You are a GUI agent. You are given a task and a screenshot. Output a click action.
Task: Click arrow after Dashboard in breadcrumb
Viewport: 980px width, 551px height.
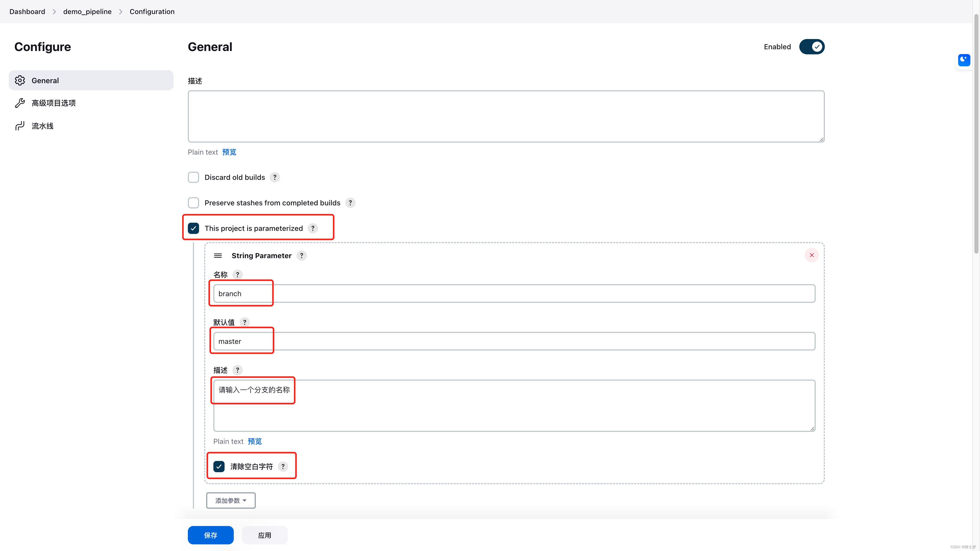54,12
